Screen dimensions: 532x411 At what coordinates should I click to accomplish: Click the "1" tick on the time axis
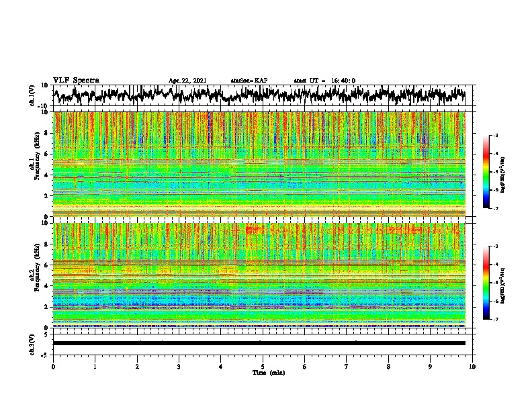[x=95, y=367]
